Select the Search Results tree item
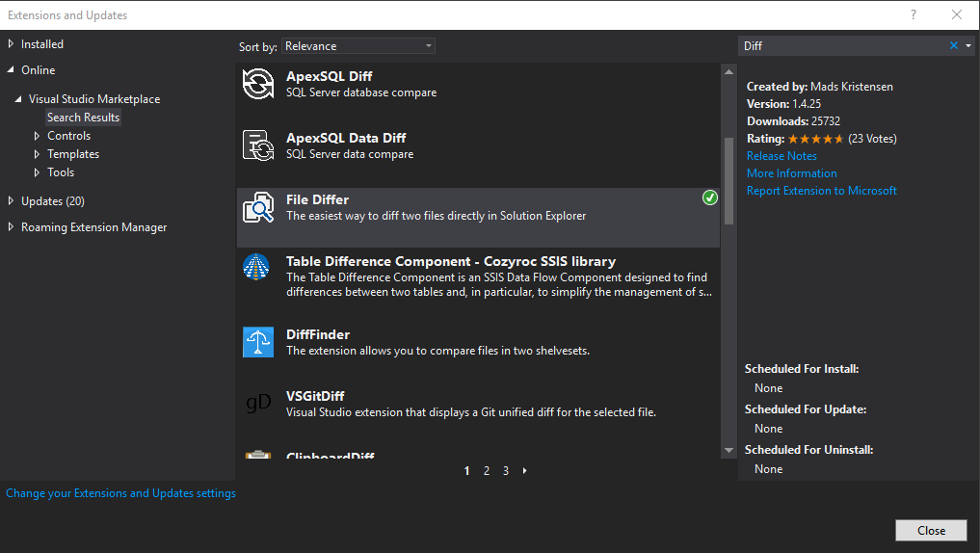This screenshot has height=553, width=980. pyautogui.click(x=83, y=117)
